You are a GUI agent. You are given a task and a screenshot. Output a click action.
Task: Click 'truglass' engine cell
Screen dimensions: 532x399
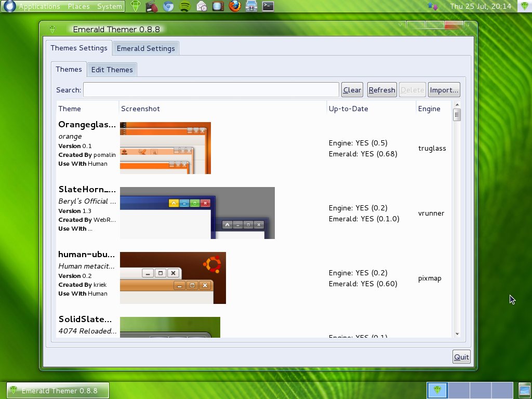(432, 148)
